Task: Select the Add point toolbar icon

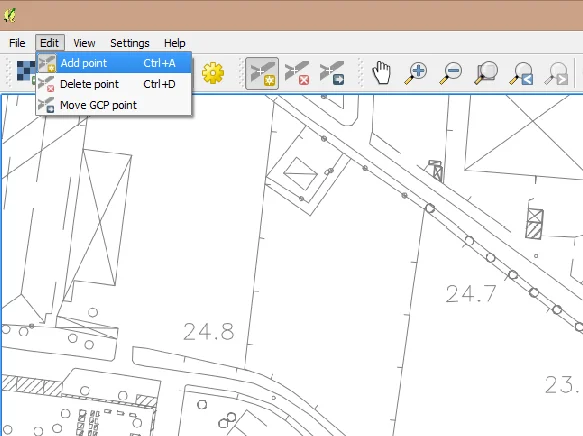Action: [x=262, y=73]
